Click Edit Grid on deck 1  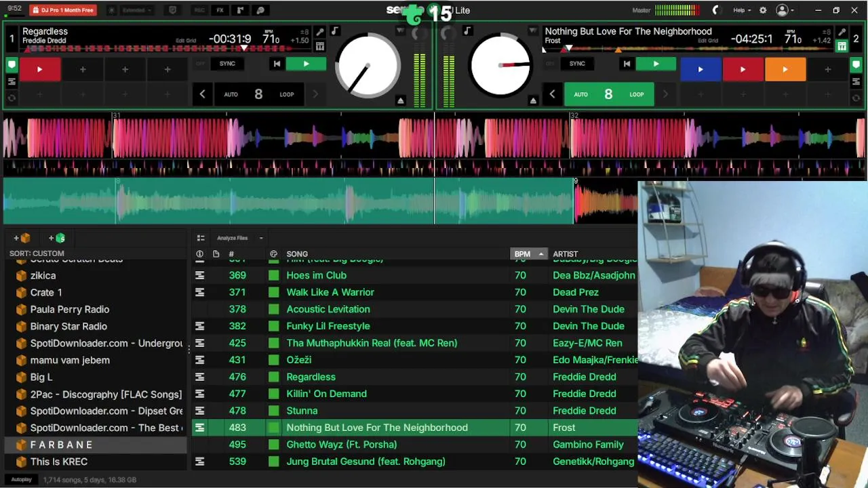coord(186,41)
